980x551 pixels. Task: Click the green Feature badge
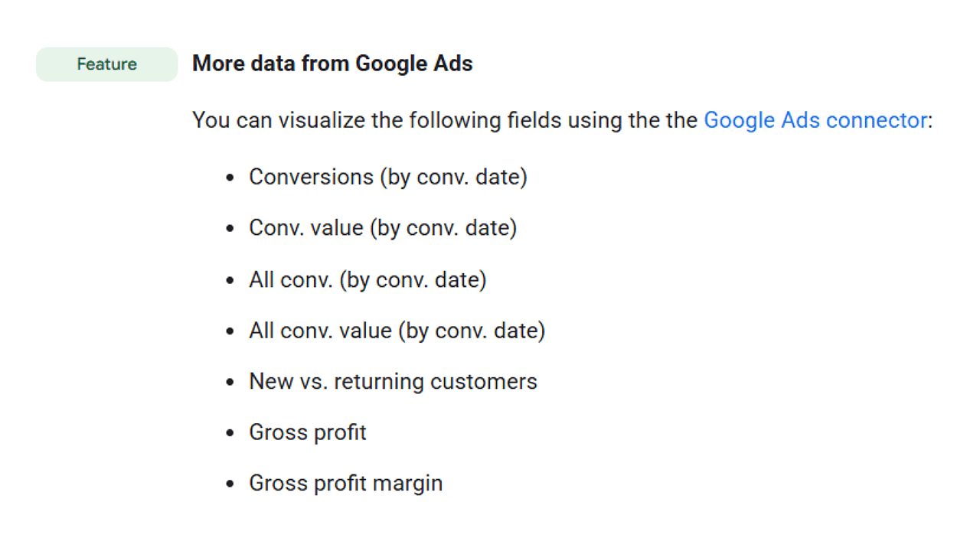pyautogui.click(x=106, y=64)
